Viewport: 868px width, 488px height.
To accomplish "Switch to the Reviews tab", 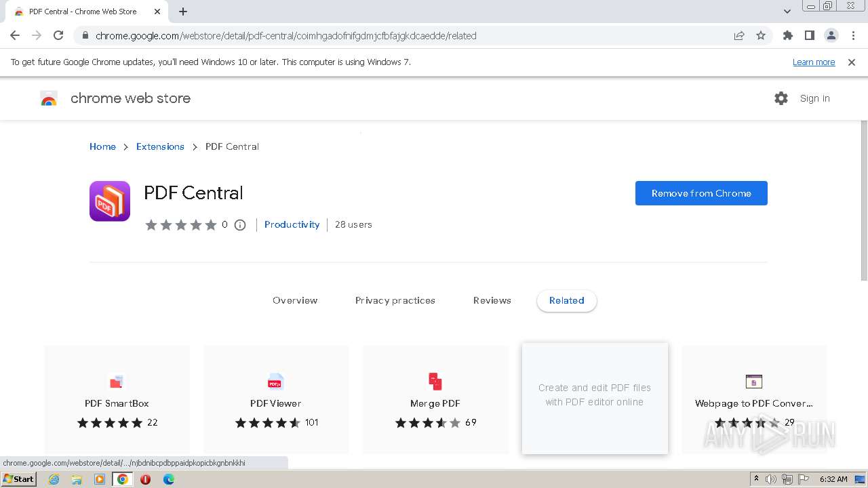I will coord(492,300).
